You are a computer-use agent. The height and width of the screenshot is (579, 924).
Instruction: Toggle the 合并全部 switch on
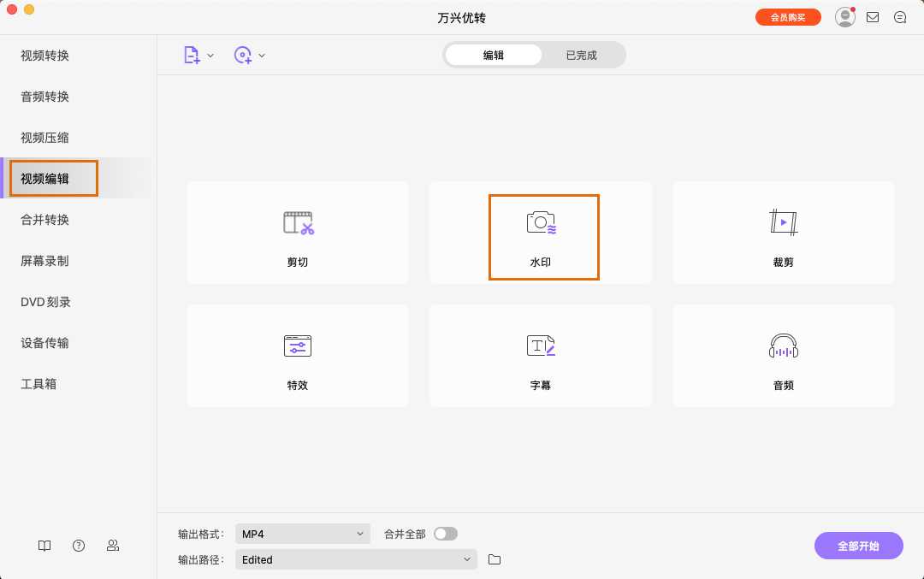click(x=445, y=532)
